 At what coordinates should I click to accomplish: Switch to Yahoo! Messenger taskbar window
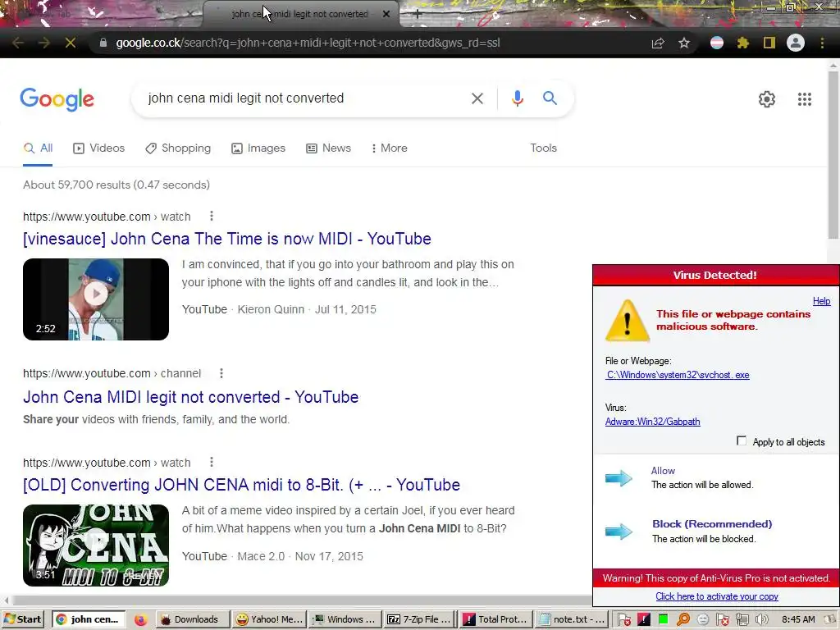click(x=270, y=619)
